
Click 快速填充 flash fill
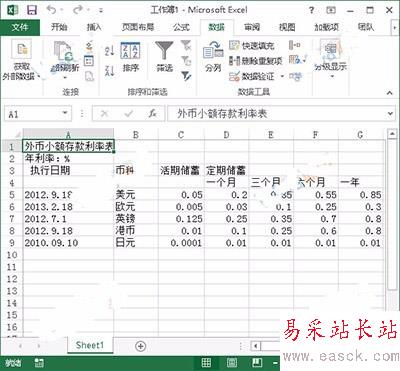[252, 46]
